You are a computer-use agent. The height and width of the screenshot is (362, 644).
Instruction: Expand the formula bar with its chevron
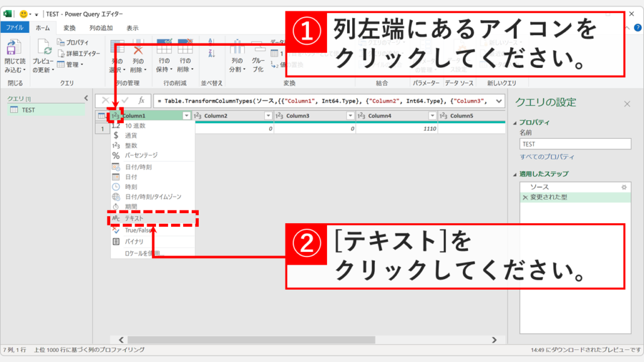(500, 101)
